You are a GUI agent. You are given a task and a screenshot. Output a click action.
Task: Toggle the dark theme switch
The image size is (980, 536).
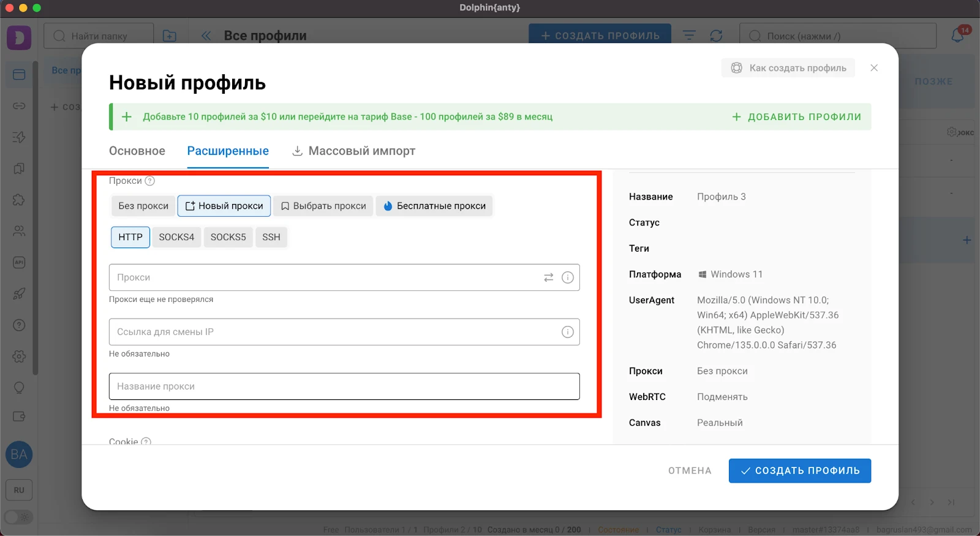(x=19, y=517)
